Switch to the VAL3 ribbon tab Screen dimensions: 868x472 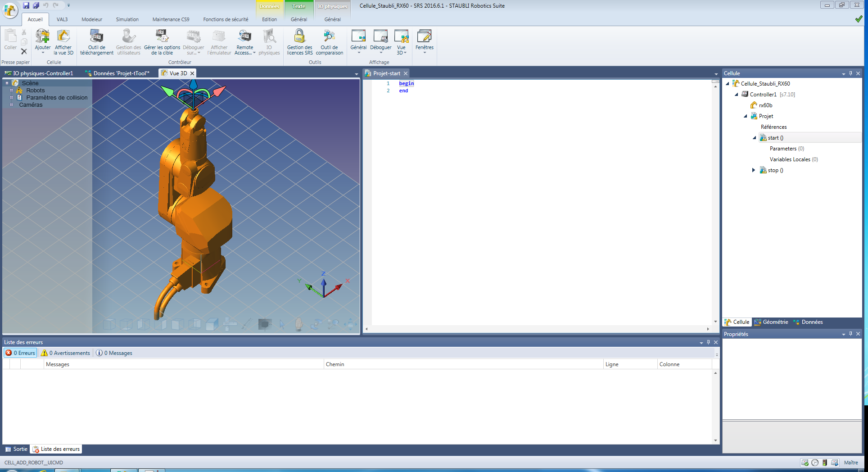[x=62, y=19]
